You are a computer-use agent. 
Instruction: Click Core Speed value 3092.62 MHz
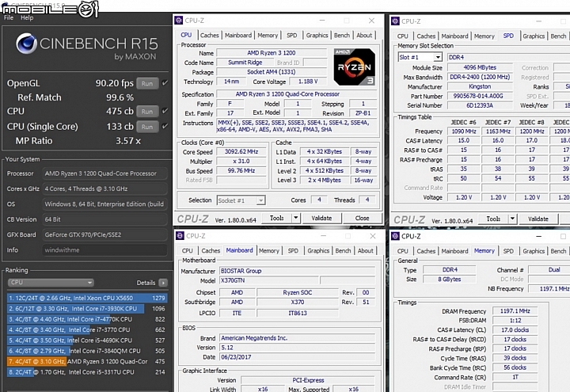pyautogui.click(x=241, y=151)
